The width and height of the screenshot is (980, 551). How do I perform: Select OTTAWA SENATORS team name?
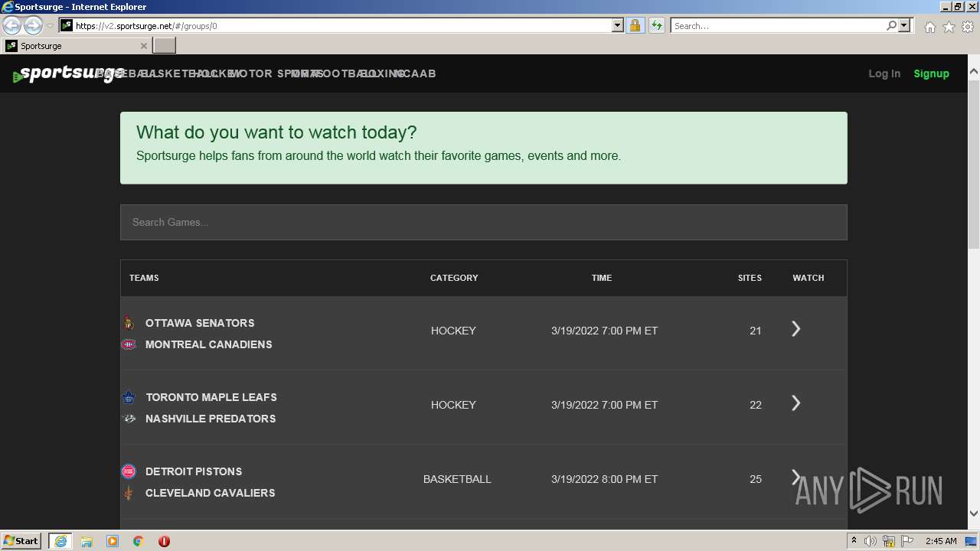click(200, 323)
